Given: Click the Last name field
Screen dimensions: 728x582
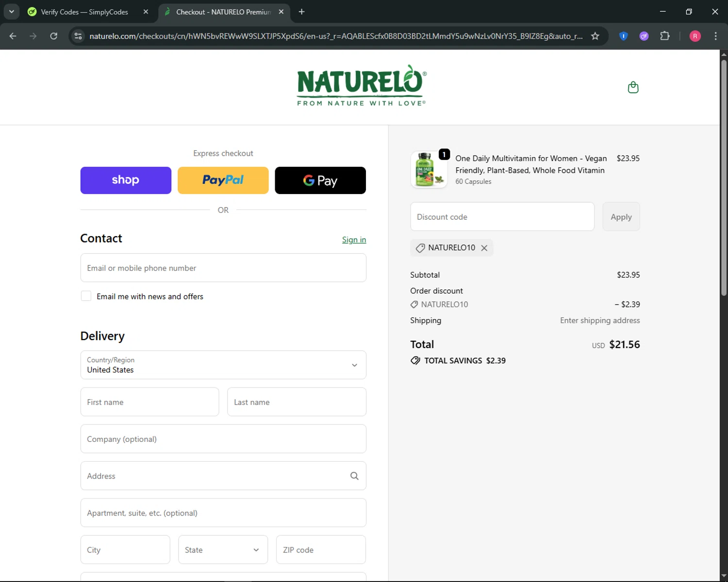Looking at the screenshot, I should click(x=297, y=402).
